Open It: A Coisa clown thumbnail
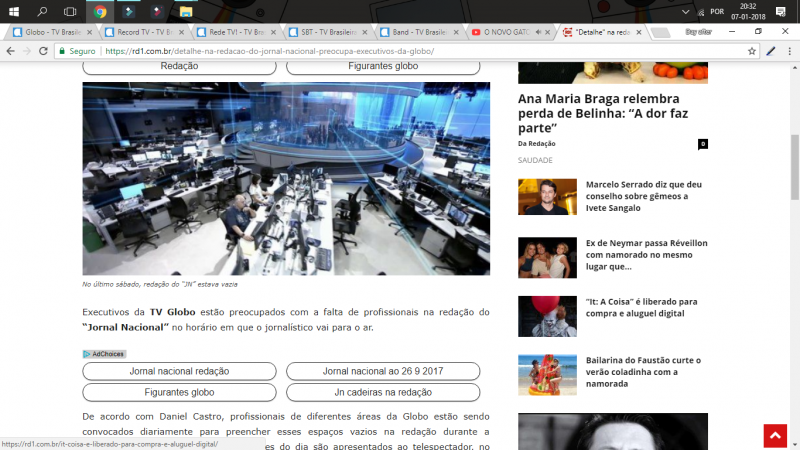800x450 pixels. click(x=547, y=316)
